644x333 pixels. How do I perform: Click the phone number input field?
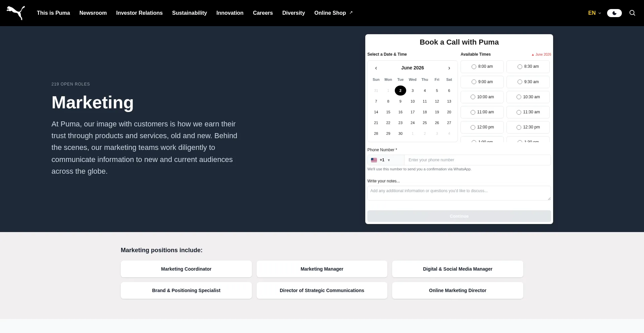tap(478, 160)
